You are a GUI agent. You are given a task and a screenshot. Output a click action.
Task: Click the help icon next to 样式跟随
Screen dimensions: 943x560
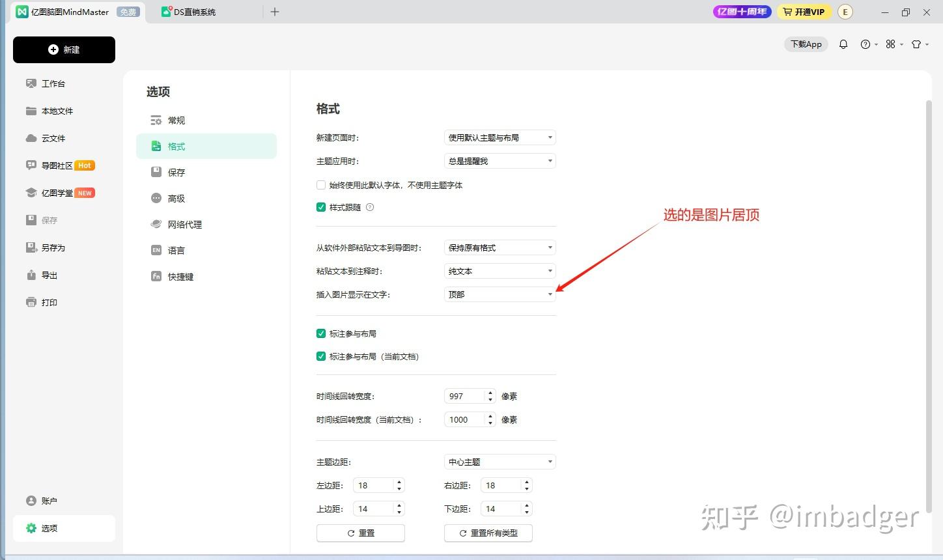(x=370, y=207)
